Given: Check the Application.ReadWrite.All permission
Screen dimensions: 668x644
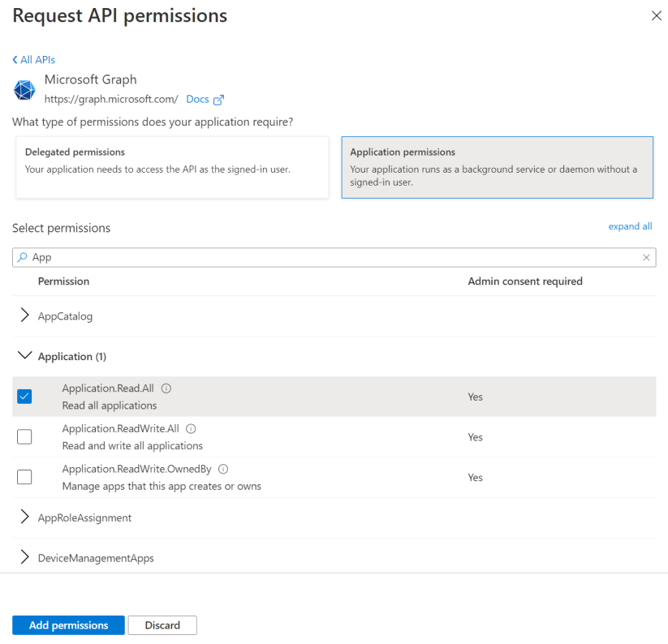Looking at the screenshot, I should coord(24,436).
